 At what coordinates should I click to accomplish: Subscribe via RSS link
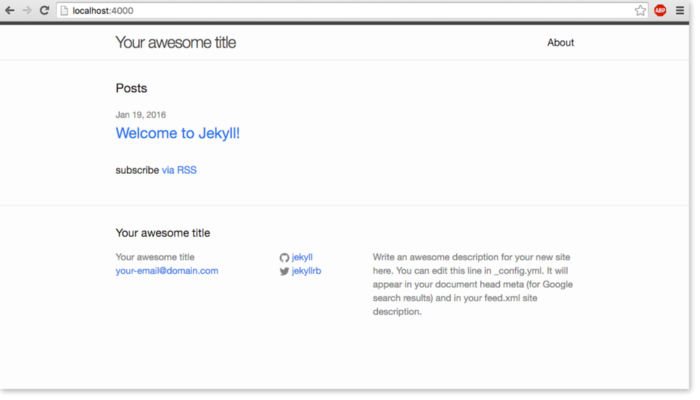(x=179, y=170)
